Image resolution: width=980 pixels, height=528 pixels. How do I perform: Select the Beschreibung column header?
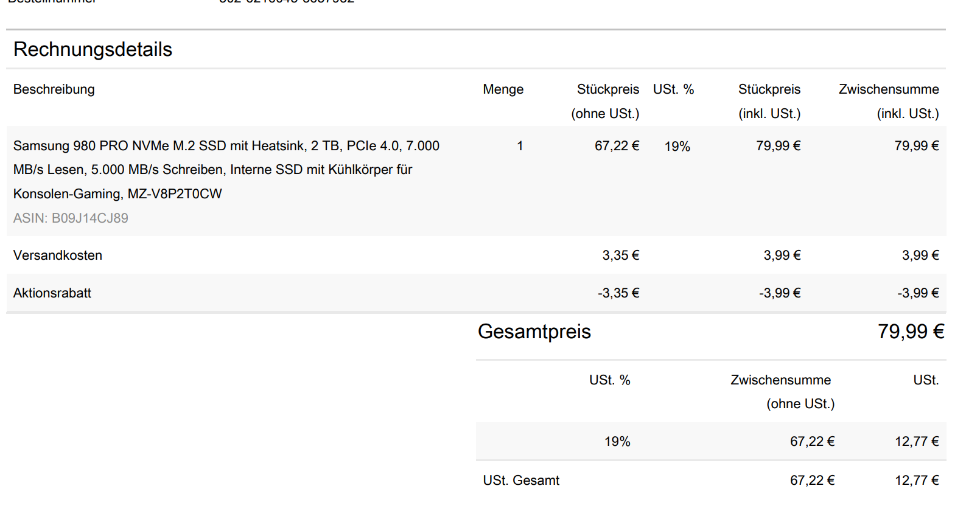(x=54, y=89)
